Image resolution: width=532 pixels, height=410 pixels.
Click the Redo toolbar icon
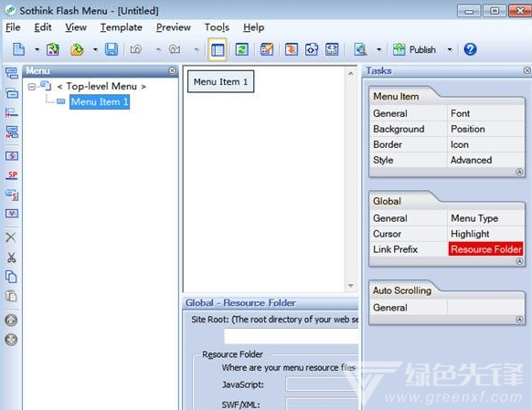(175, 49)
